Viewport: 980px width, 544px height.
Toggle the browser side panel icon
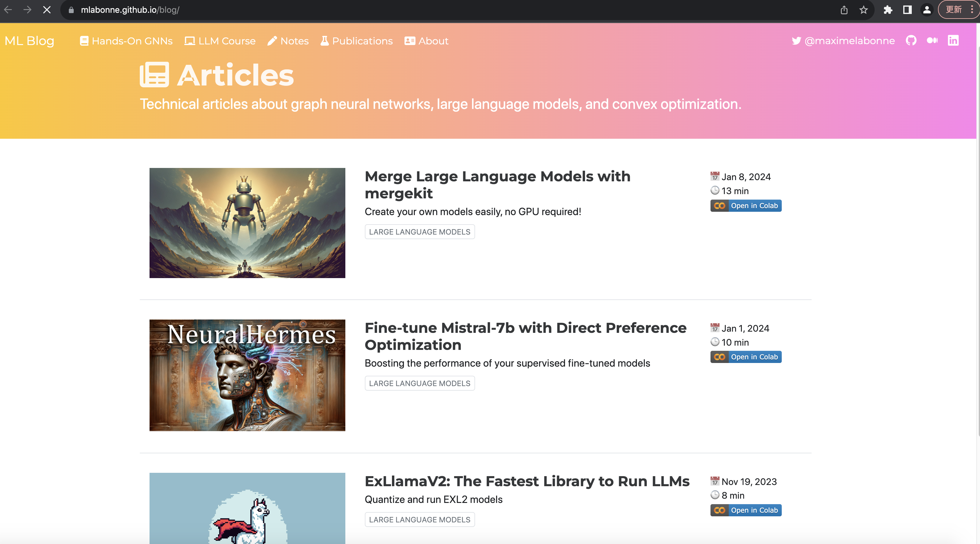(x=907, y=10)
